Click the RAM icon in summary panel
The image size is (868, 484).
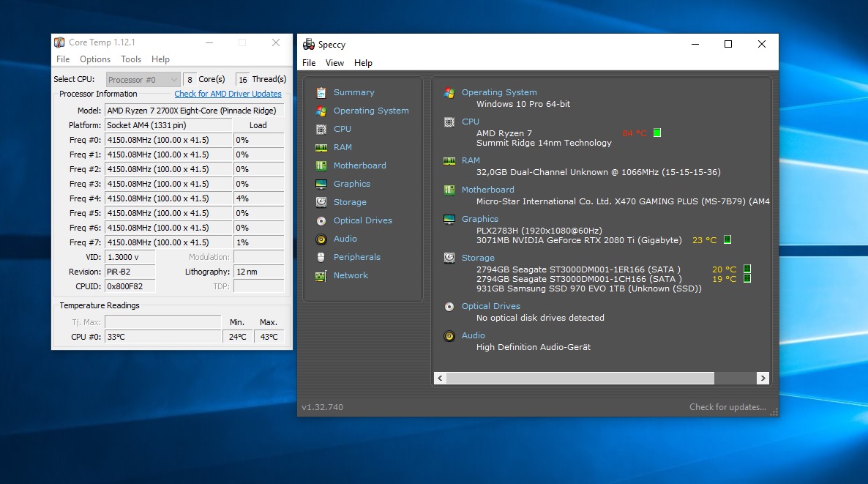[449, 160]
